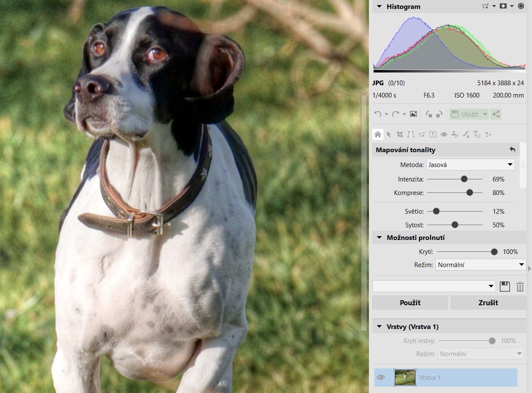Select the crop tool

pos(400,134)
